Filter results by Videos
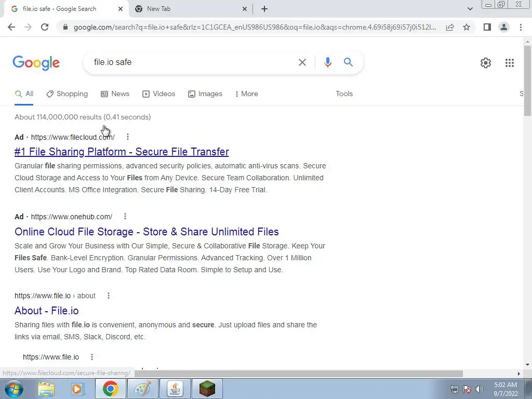The width and height of the screenshot is (532, 399). 158,94
